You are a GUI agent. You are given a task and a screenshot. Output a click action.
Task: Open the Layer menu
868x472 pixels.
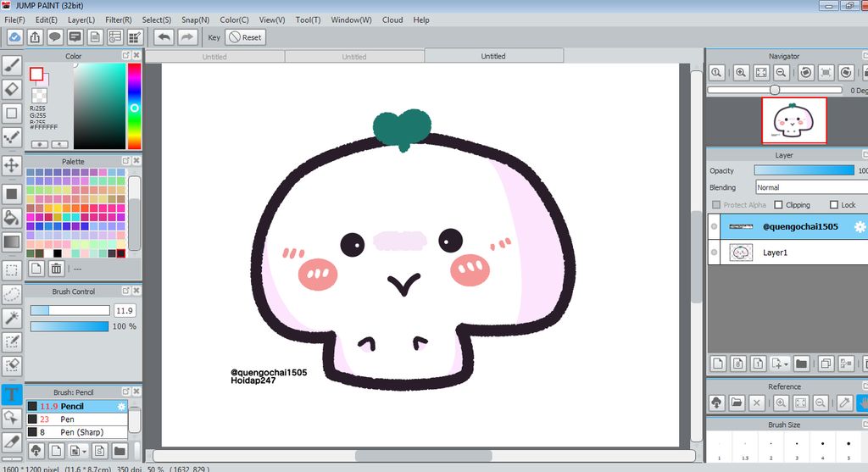81,20
